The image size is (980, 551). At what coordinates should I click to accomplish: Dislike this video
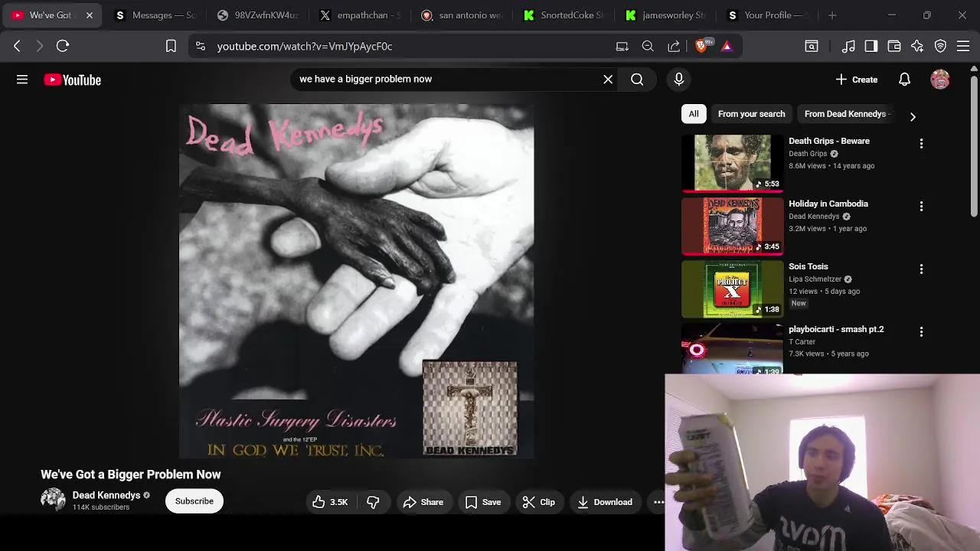pyautogui.click(x=373, y=502)
